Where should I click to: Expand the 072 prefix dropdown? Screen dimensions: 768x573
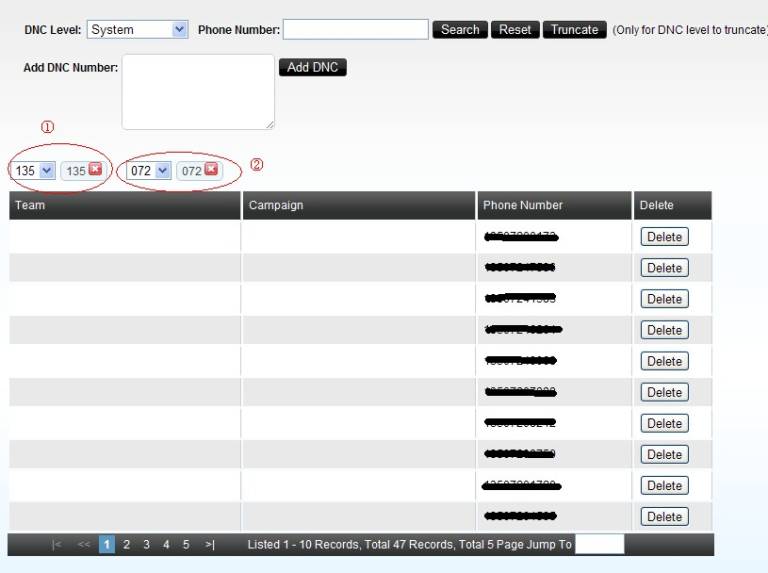click(x=163, y=171)
